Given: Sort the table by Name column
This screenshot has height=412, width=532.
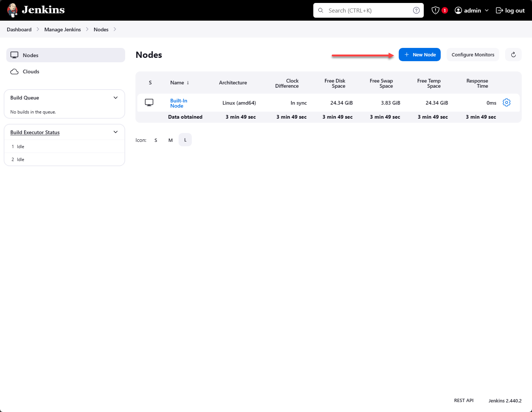Looking at the screenshot, I should click(180, 83).
